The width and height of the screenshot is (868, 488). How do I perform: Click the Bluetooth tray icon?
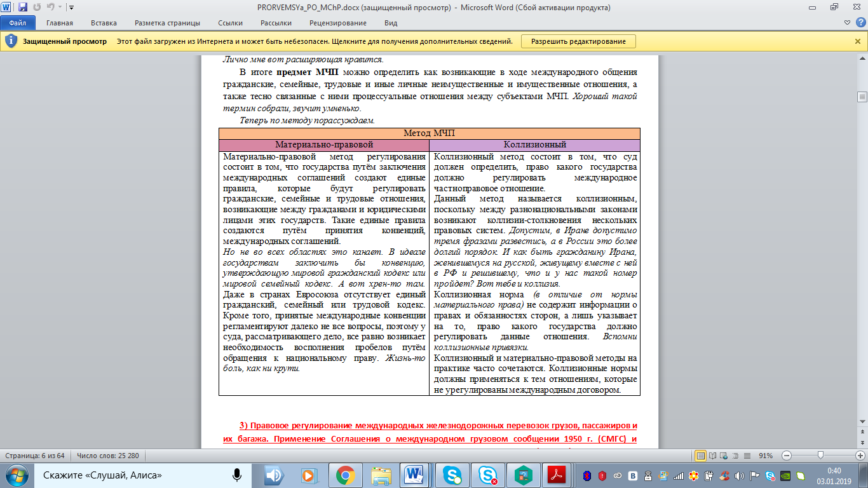point(588,475)
